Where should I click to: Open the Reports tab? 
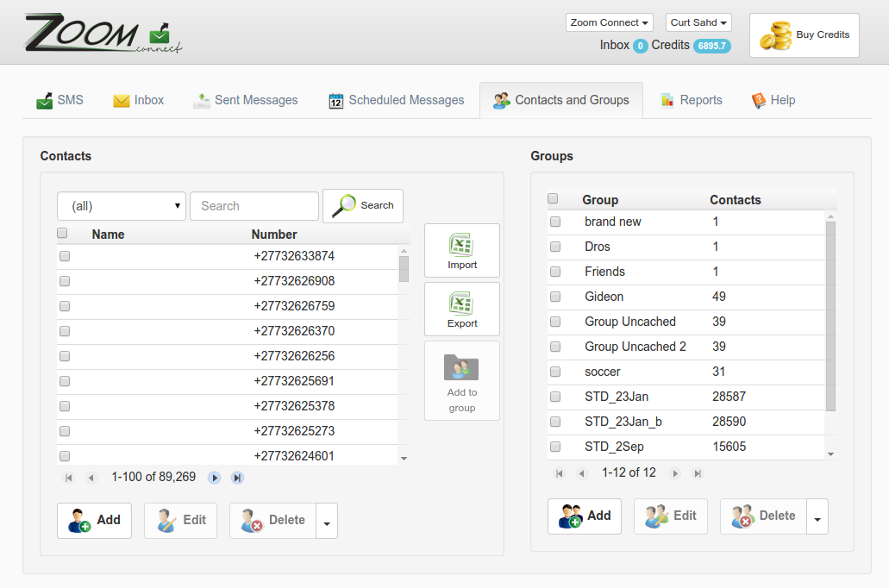(x=691, y=100)
